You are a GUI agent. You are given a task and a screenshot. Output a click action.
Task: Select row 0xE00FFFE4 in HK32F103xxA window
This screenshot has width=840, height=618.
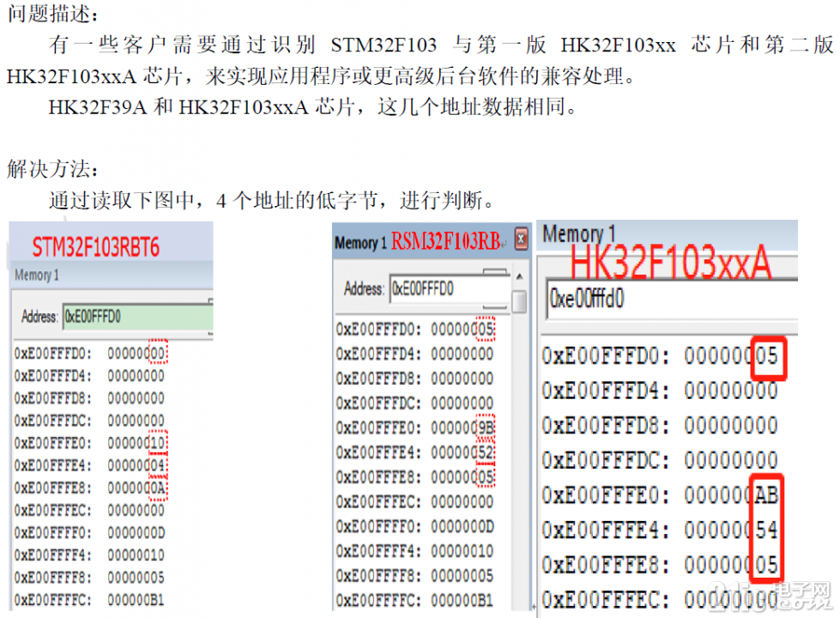[660, 530]
